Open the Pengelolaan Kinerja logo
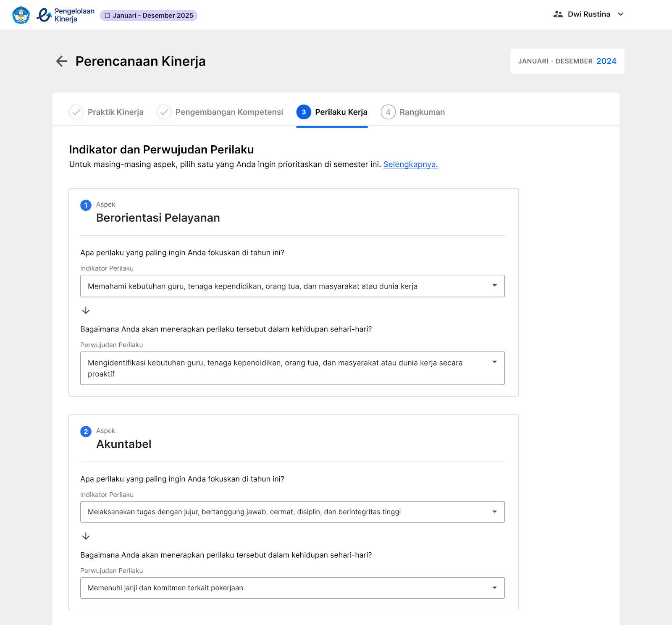Image resolution: width=672 pixels, height=625 pixels. (66, 15)
